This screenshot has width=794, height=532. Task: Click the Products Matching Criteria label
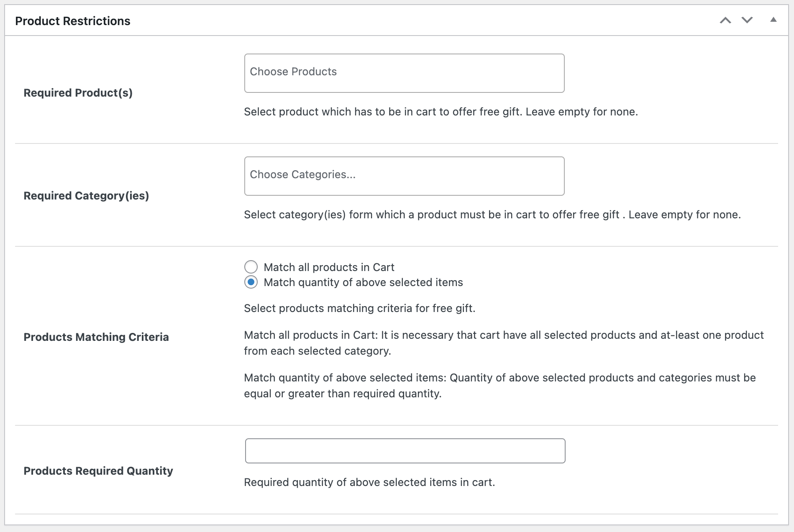(x=96, y=337)
